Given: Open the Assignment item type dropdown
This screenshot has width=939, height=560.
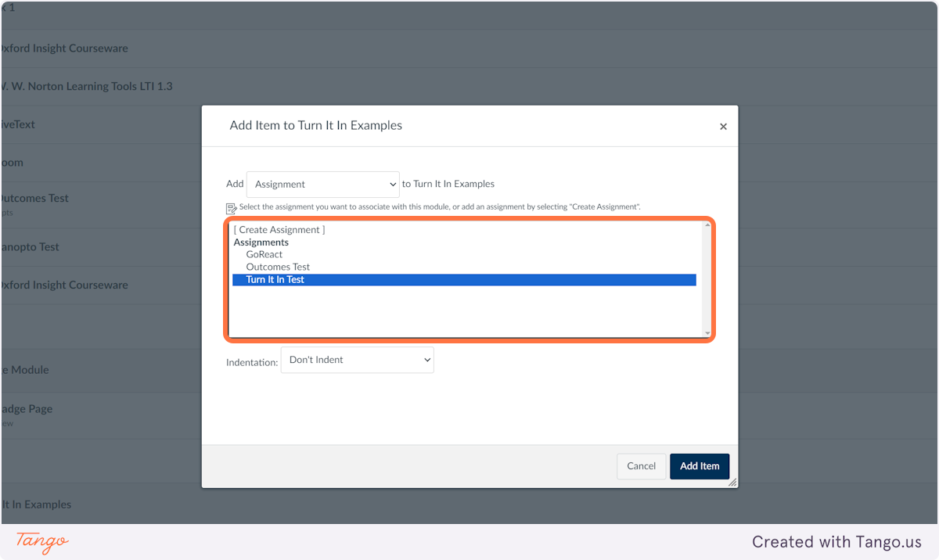Looking at the screenshot, I should point(323,185).
